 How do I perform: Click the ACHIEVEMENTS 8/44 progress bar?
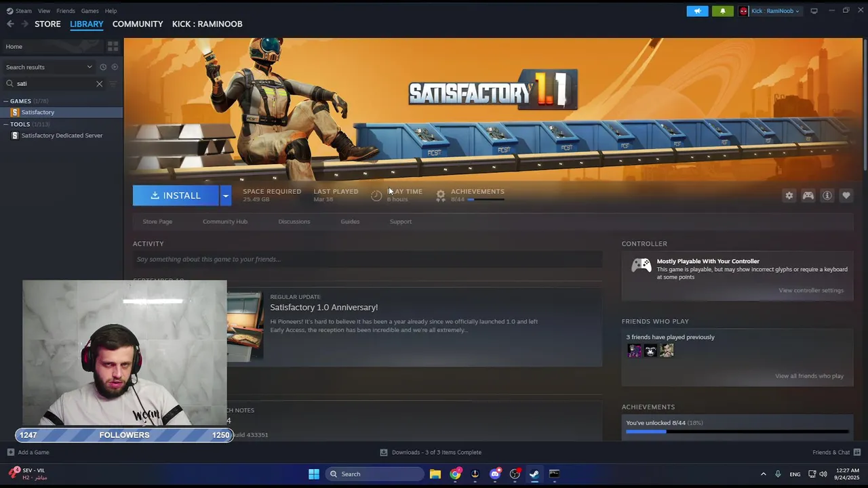(x=486, y=199)
